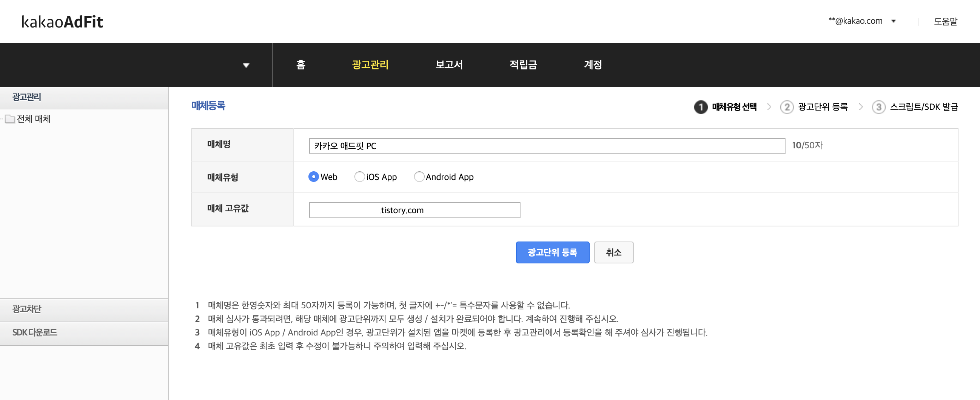Open the 도움말 help link
This screenshot has width=980, height=400.
tap(945, 21)
